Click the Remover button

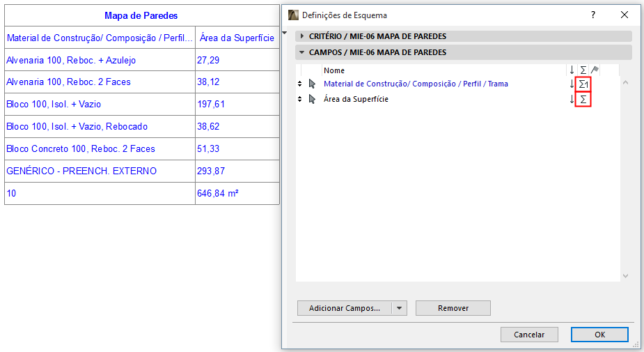453,308
